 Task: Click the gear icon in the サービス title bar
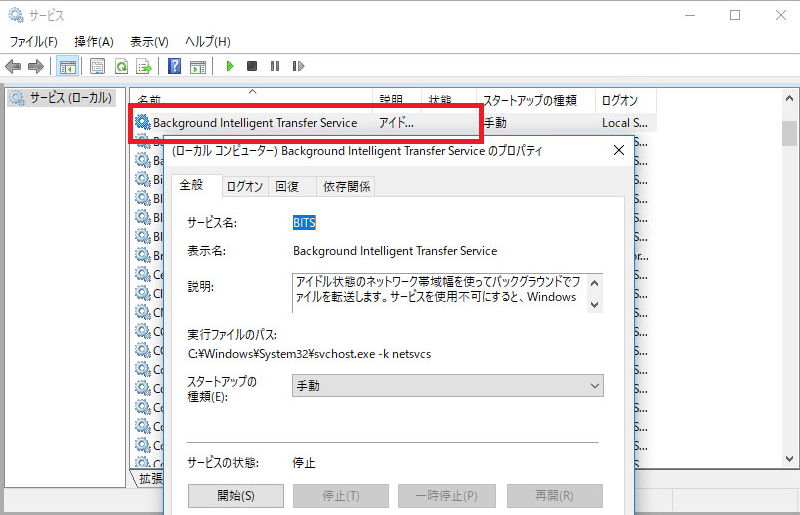click(16, 15)
